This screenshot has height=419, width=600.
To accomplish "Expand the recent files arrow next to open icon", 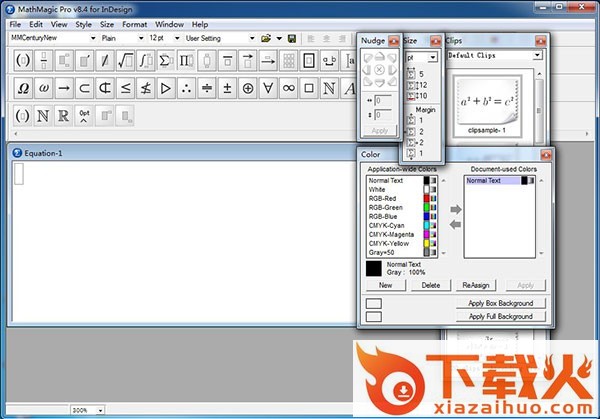I will tap(279, 38).
